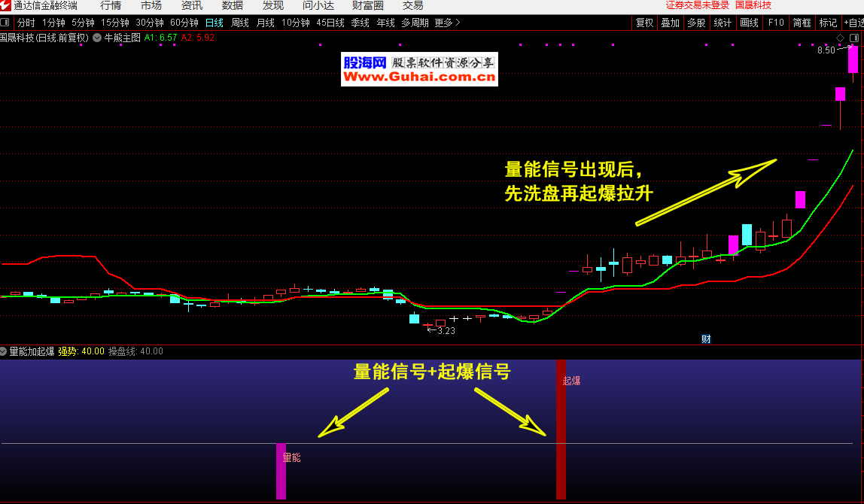The image size is (864, 504).
Task: Toggle the left panel icon beside 分时
Action: tap(6, 23)
